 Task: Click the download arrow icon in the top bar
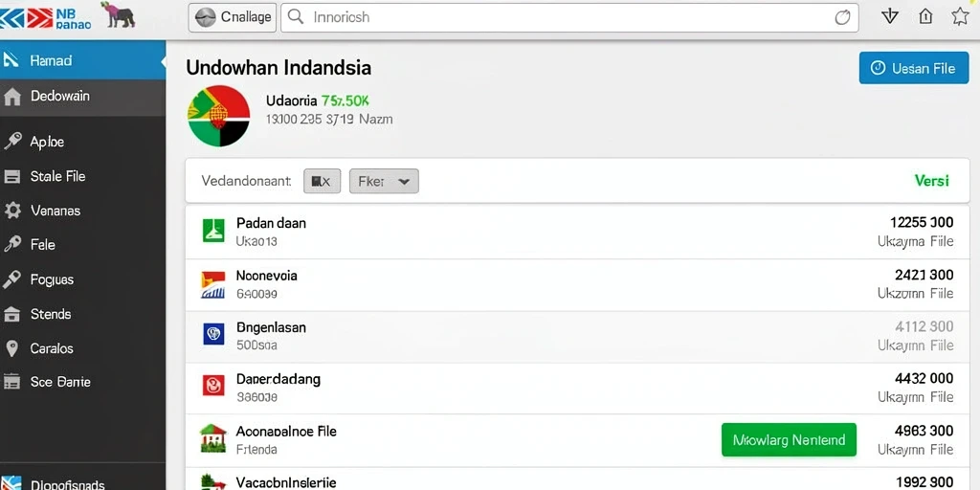(889, 17)
